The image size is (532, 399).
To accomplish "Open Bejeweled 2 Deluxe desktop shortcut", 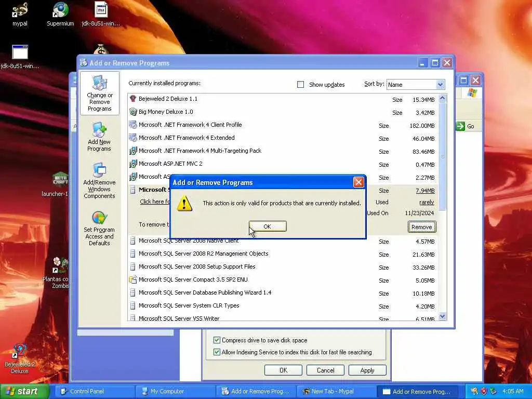I will tap(19, 359).
